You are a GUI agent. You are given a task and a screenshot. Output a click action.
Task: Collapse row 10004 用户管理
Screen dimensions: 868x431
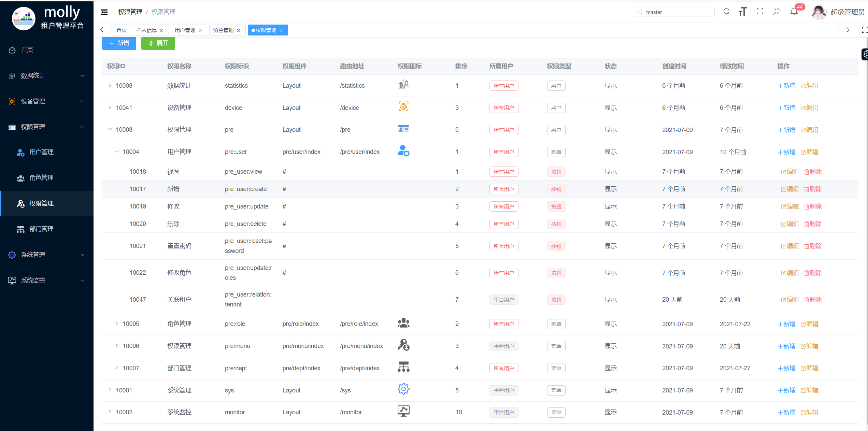(116, 152)
